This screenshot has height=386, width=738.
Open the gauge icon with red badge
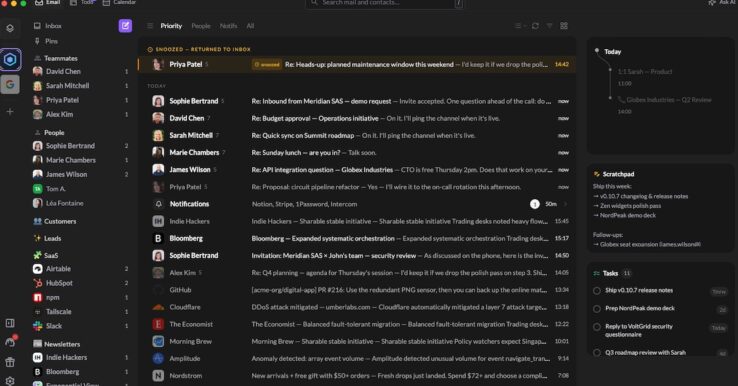tap(10, 342)
